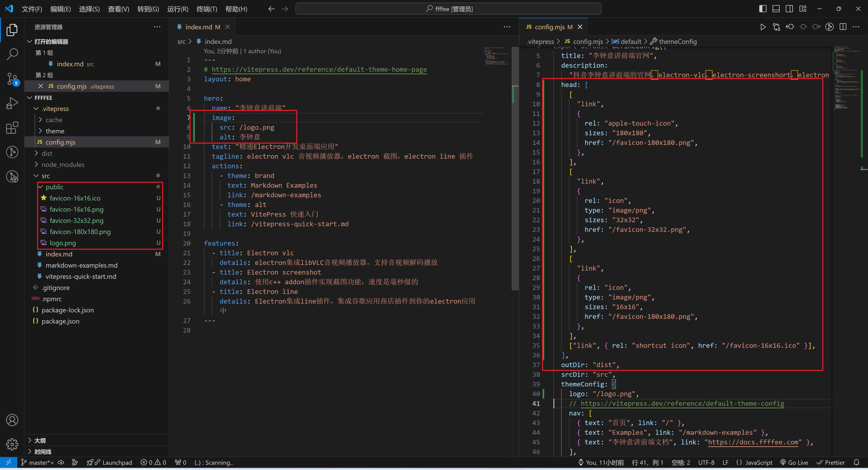Viewport: 868px width, 470px height.
Task: Open the Accounts menu icon
Action: coord(12,420)
